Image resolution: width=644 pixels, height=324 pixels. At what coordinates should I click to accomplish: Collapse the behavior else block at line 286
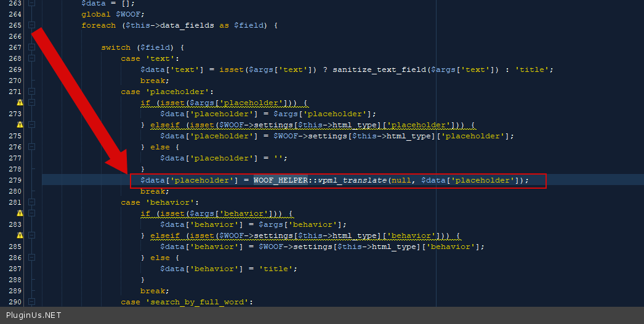click(x=31, y=258)
